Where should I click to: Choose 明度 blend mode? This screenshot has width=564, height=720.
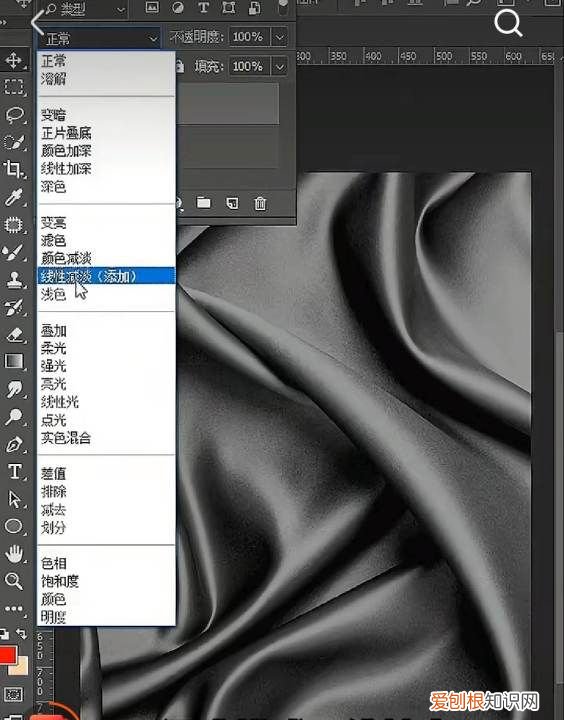click(x=106, y=617)
